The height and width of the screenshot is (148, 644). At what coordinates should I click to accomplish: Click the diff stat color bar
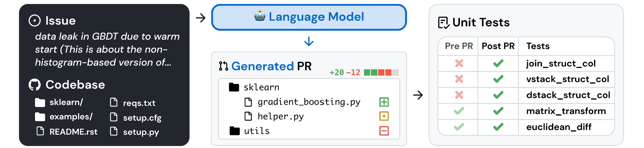(381, 72)
